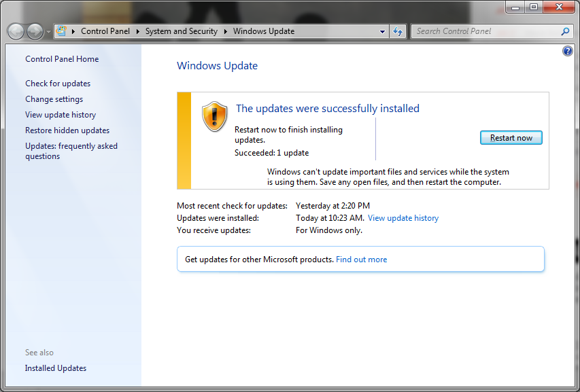This screenshot has width=580, height=392.
Task: Open Change settings
Action: click(x=54, y=99)
